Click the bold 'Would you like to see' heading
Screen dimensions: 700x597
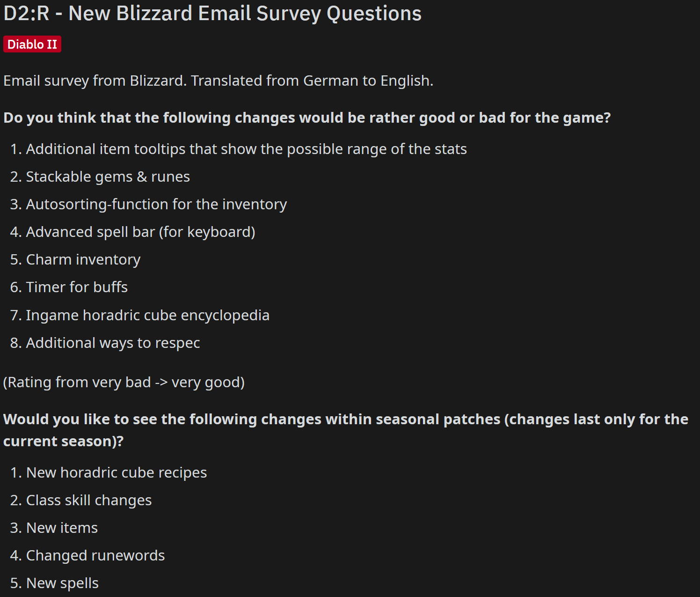point(345,420)
